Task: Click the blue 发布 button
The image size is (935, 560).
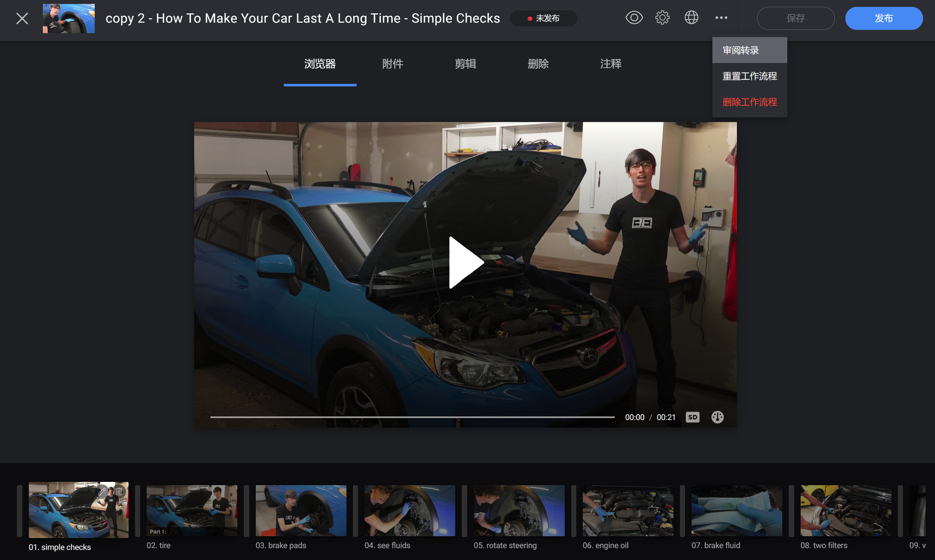Action: pos(884,18)
